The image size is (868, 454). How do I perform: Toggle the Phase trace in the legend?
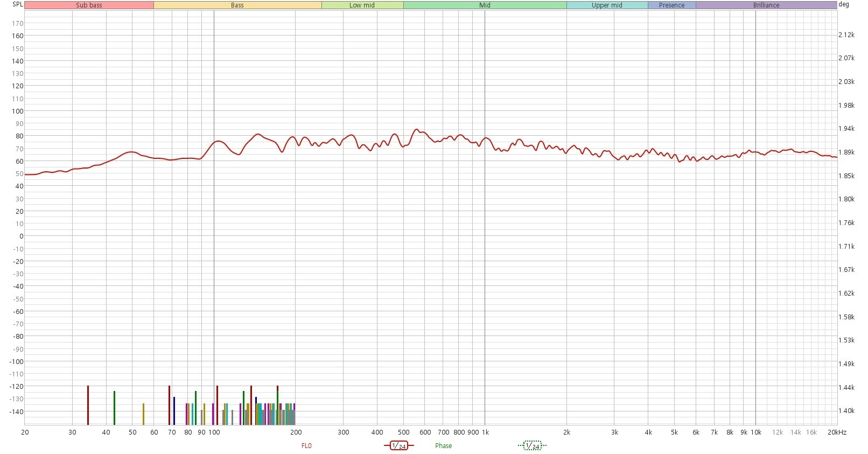pos(443,446)
